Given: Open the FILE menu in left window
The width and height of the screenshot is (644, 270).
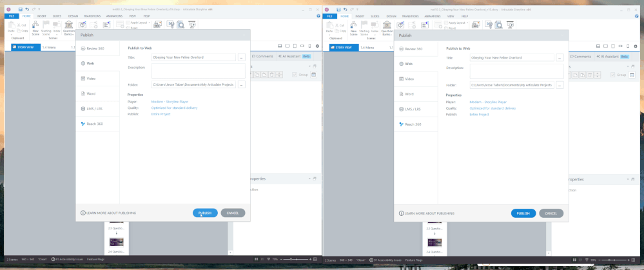Looking at the screenshot, I should pos(11,16).
